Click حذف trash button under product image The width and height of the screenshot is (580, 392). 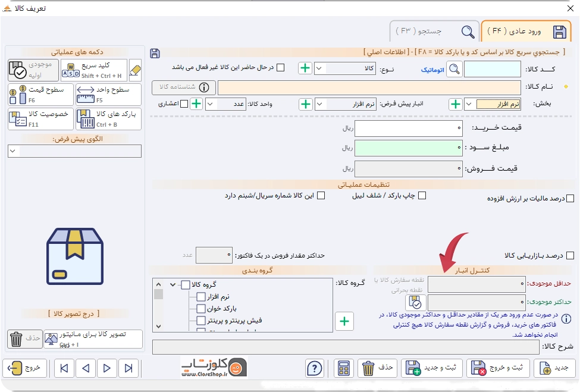point(25,338)
